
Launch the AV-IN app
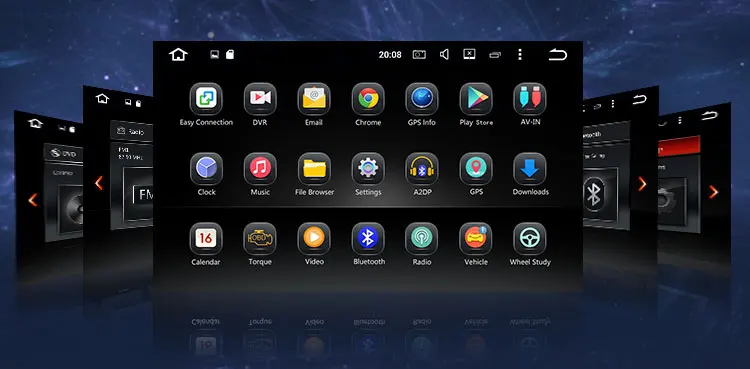click(x=530, y=99)
